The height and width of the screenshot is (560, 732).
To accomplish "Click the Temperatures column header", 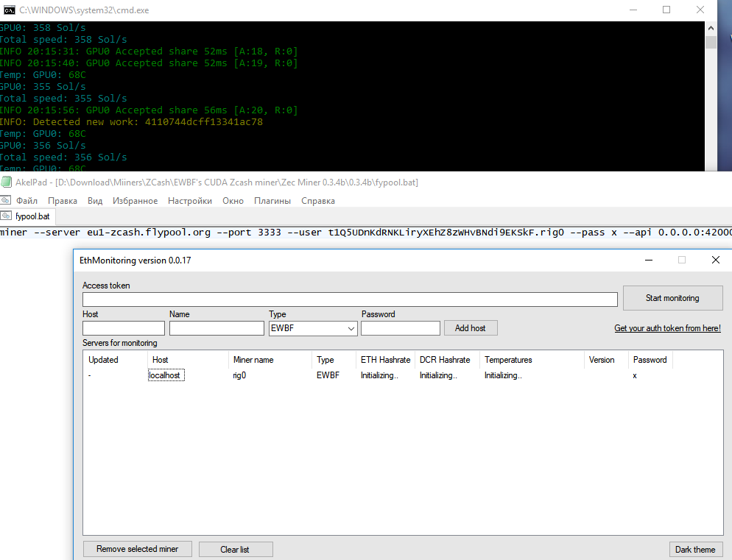I will point(532,360).
